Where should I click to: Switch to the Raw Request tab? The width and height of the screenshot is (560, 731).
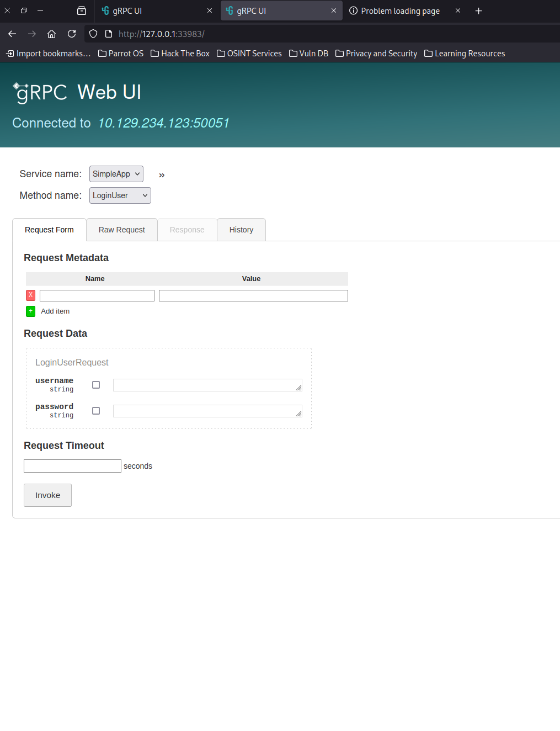tap(122, 230)
